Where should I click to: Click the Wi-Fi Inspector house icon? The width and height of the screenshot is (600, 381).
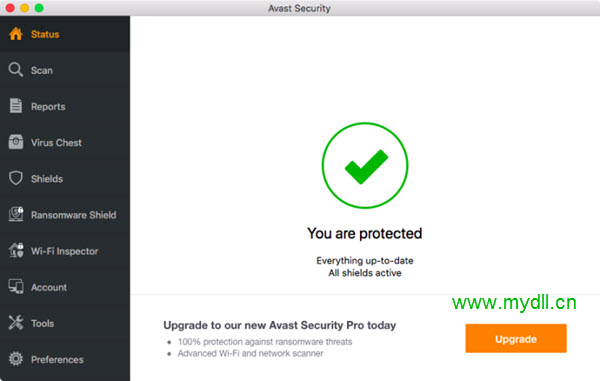coord(16,251)
